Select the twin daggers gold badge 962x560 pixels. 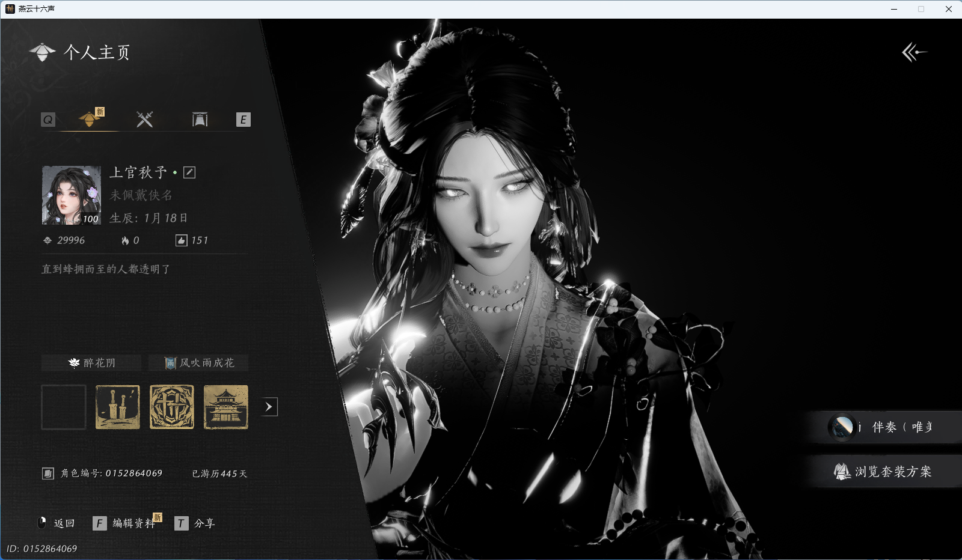click(x=118, y=407)
